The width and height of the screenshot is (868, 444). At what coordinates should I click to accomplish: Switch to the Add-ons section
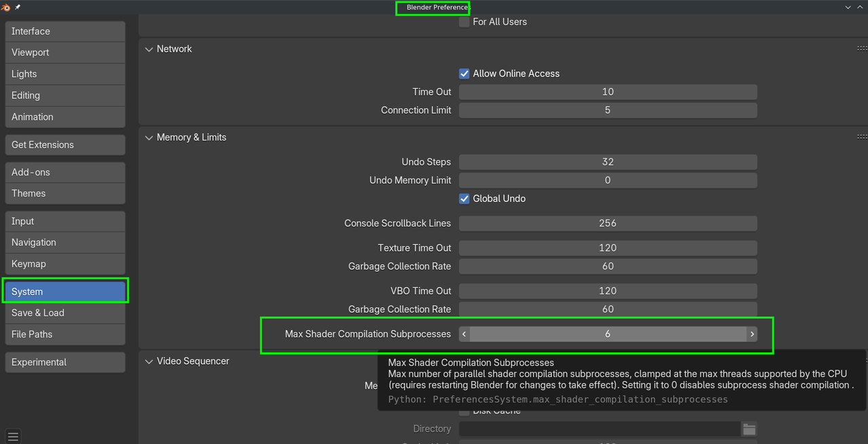point(65,172)
